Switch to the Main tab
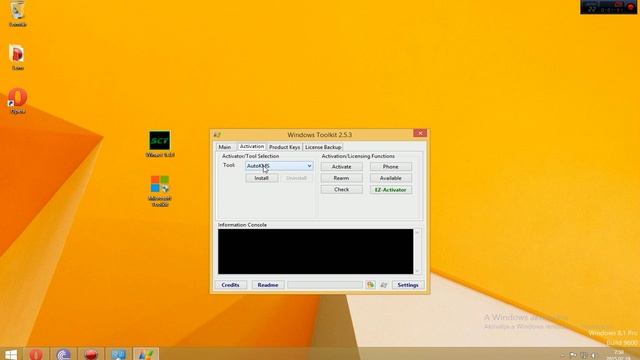The image size is (640, 360). tap(224, 147)
